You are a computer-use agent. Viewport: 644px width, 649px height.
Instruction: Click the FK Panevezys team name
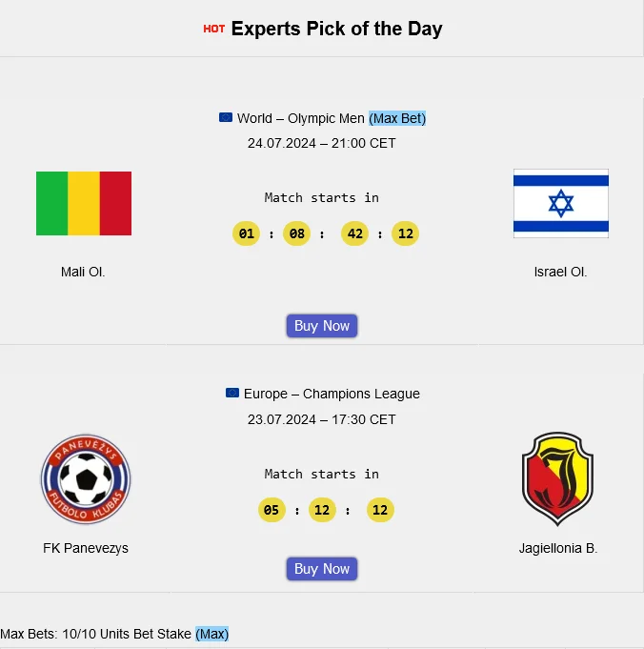[x=86, y=548]
